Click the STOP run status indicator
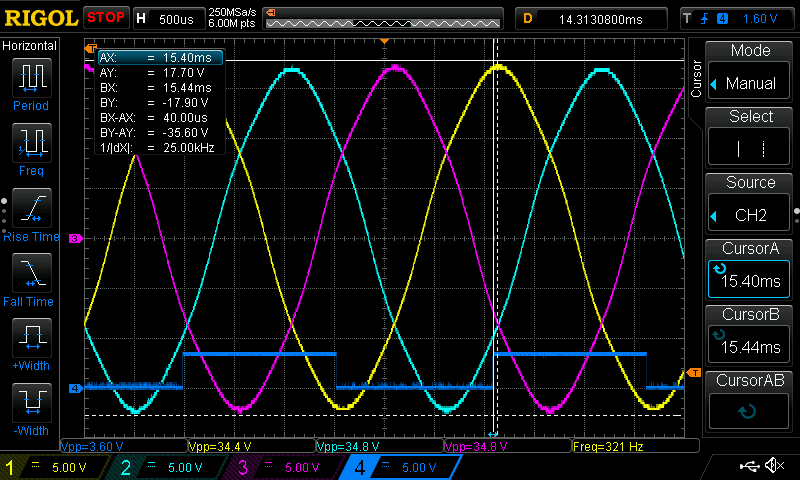 click(x=106, y=17)
